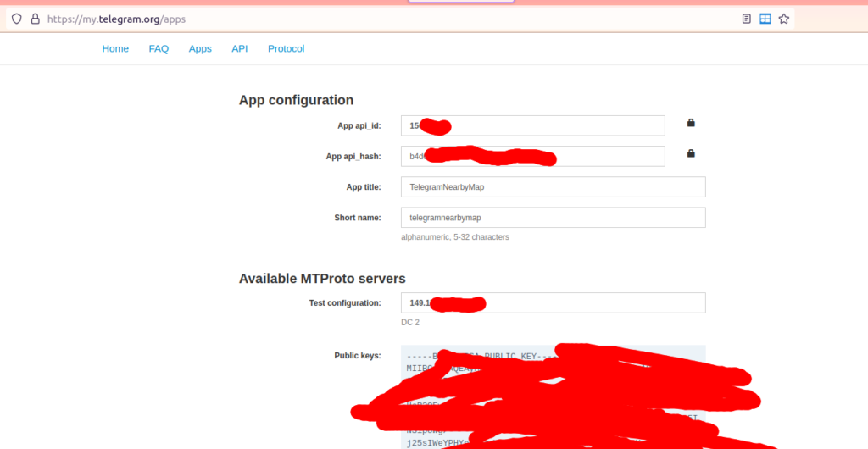This screenshot has height=449, width=868.
Task: Click the lock icon beside App api_id
Action: [691, 123]
